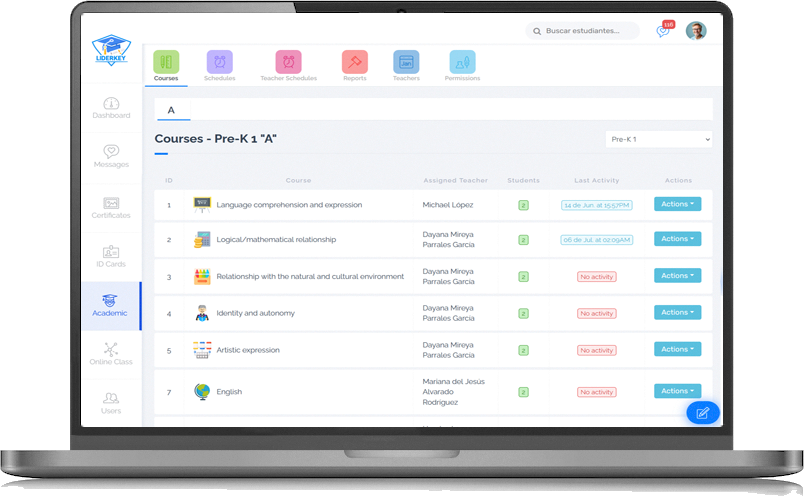The image size is (804, 496).
Task: Click the English course name
Action: 229,392
